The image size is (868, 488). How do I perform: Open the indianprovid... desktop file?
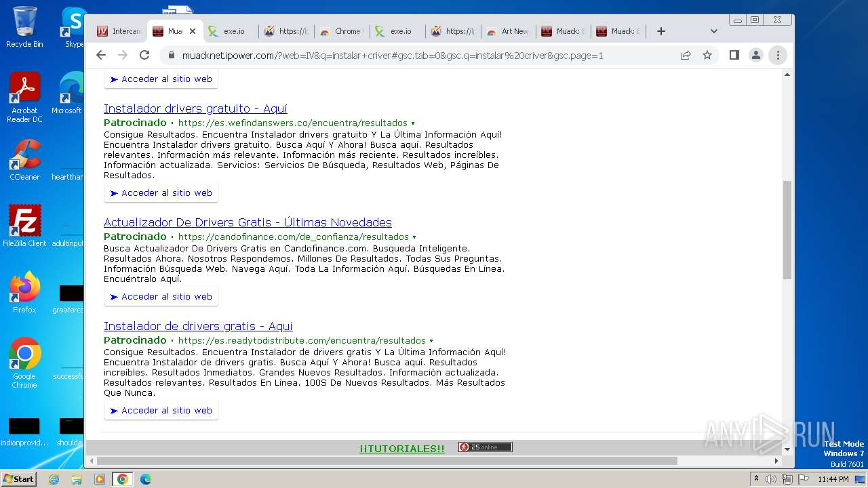(24, 432)
